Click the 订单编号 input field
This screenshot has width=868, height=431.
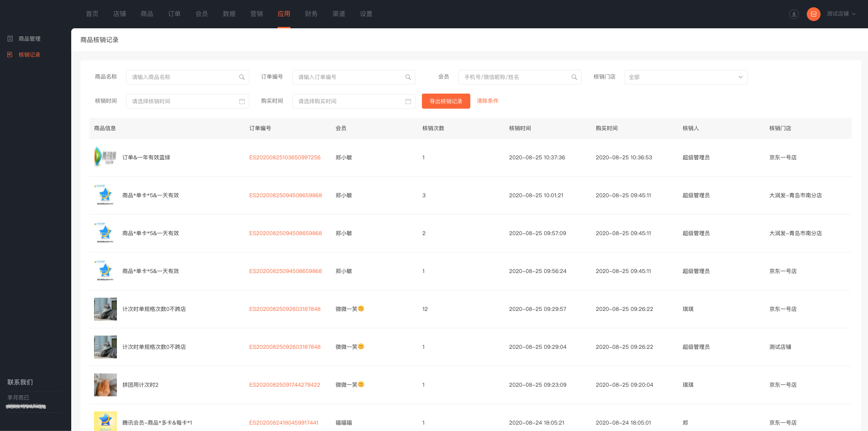[x=354, y=77]
